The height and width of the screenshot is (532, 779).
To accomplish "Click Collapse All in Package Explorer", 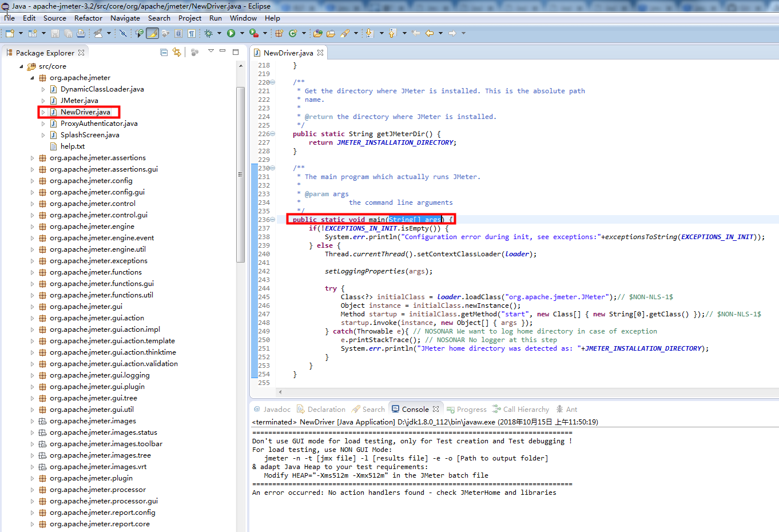I will (164, 53).
